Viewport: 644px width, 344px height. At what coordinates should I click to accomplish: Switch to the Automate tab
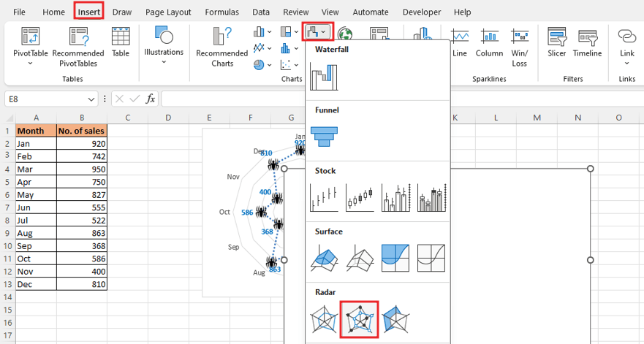371,12
